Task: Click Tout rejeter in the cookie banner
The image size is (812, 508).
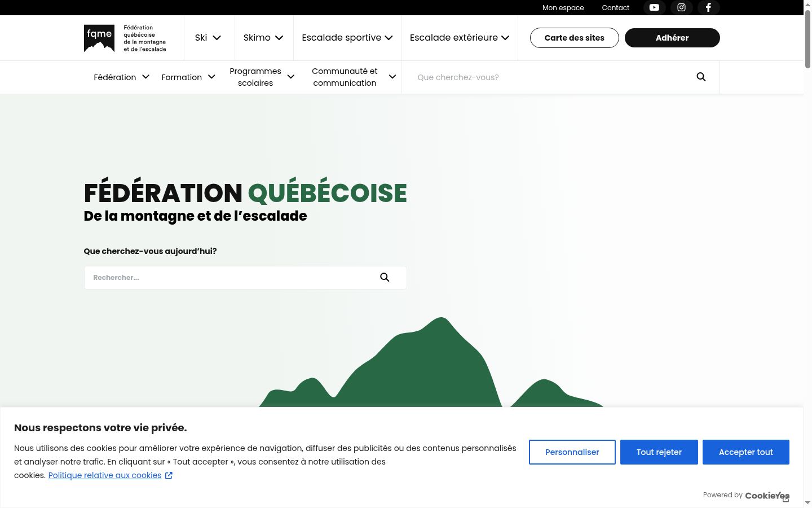Action: point(659,452)
